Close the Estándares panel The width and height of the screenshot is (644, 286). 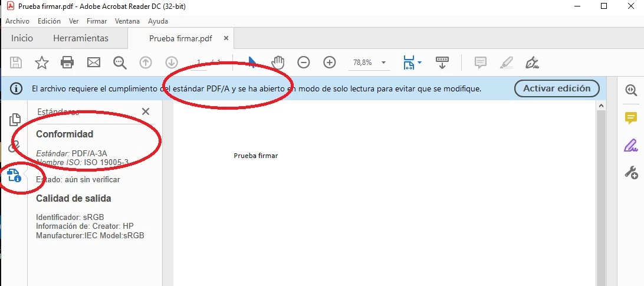146,111
